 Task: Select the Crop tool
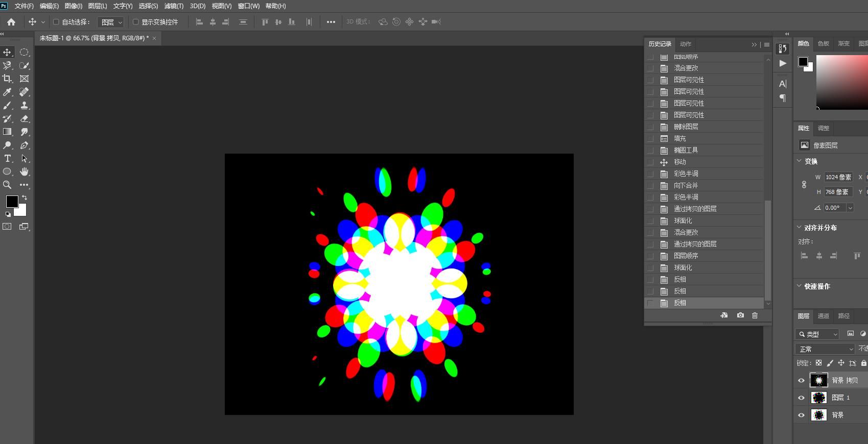click(x=8, y=79)
